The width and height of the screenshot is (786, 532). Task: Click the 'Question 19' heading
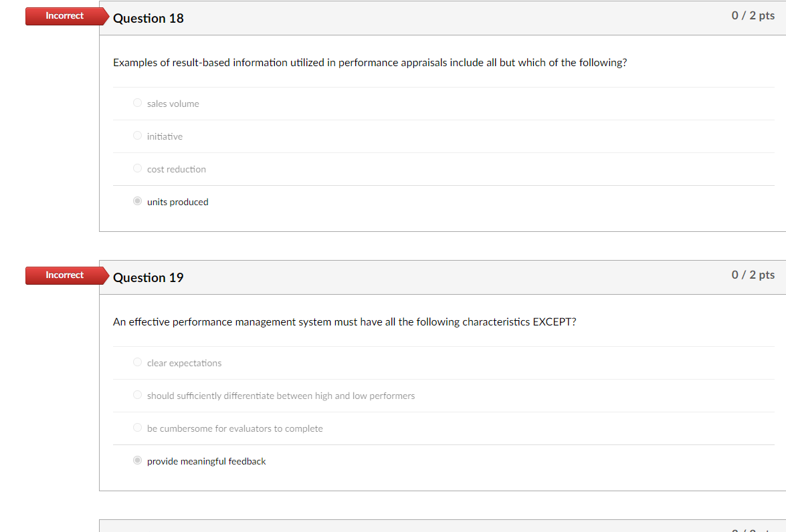coord(148,277)
